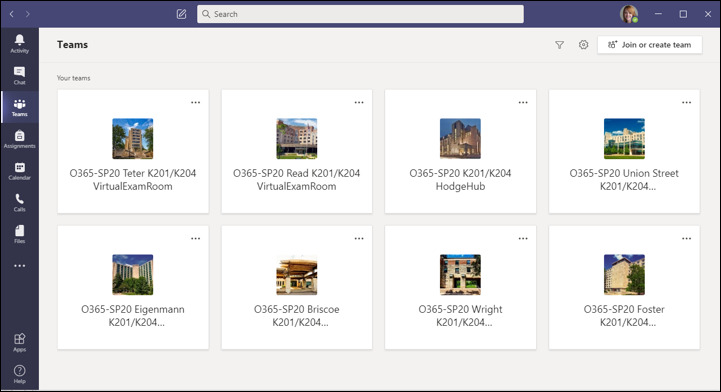
Task: Open the Apps store icon
Action: [x=19, y=342]
